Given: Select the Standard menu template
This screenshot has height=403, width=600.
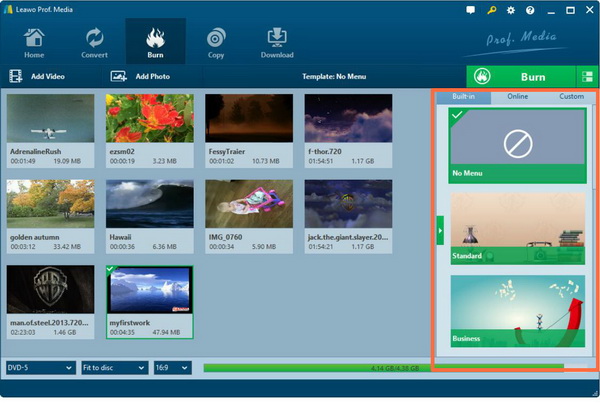Looking at the screenshot, I should coord(517,228).
